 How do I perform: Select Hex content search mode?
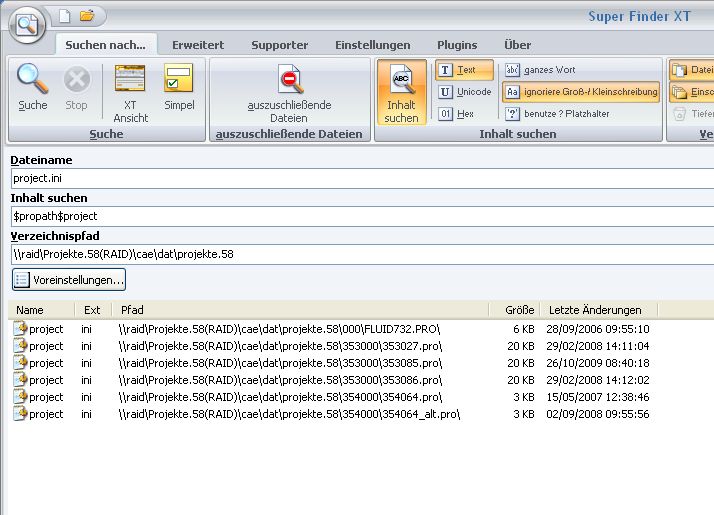point(456,113)
